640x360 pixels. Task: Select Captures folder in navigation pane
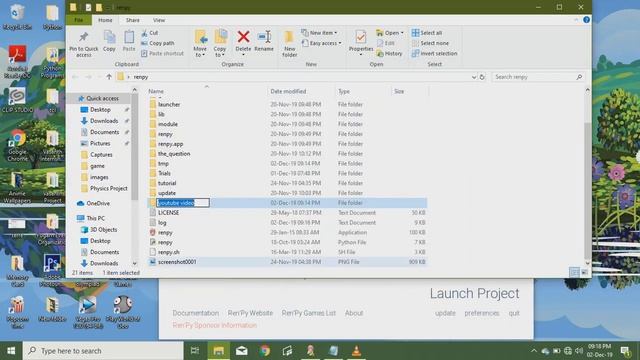[x=101, y=155]
